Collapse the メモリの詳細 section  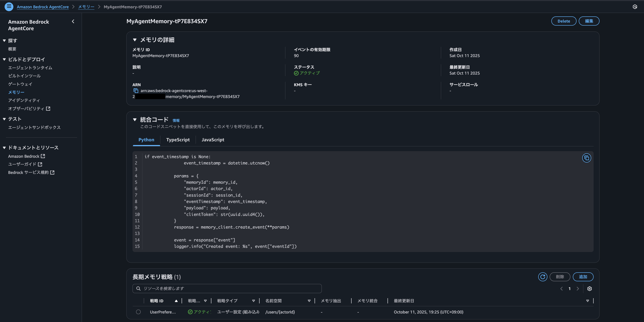click(135, 39)
